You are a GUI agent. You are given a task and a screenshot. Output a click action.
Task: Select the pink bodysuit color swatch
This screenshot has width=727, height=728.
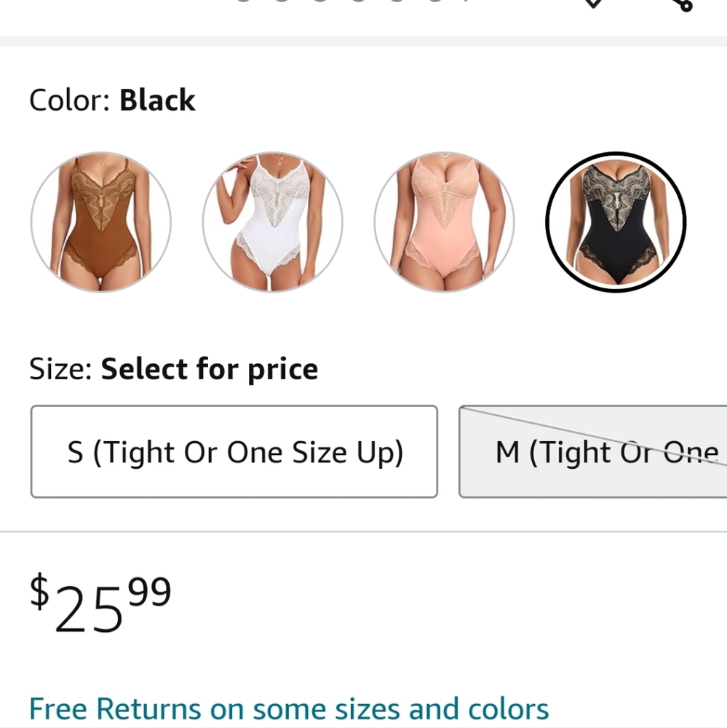pos(444,222)
